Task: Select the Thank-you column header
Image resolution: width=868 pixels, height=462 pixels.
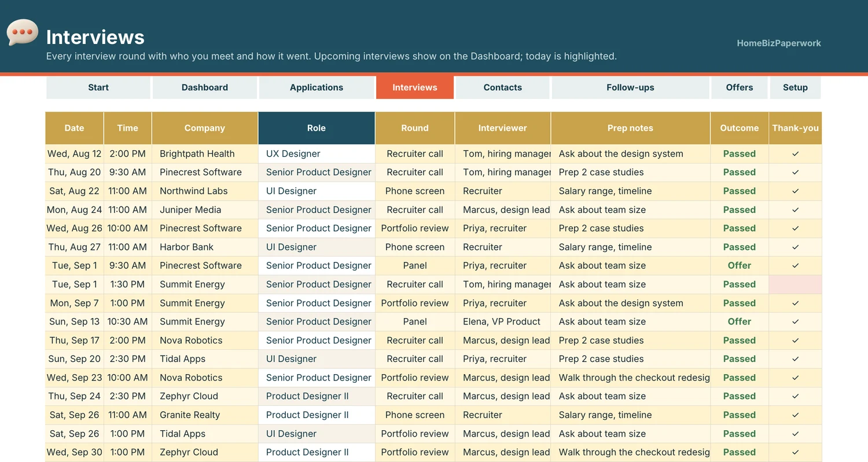Action: pos(795,128)
